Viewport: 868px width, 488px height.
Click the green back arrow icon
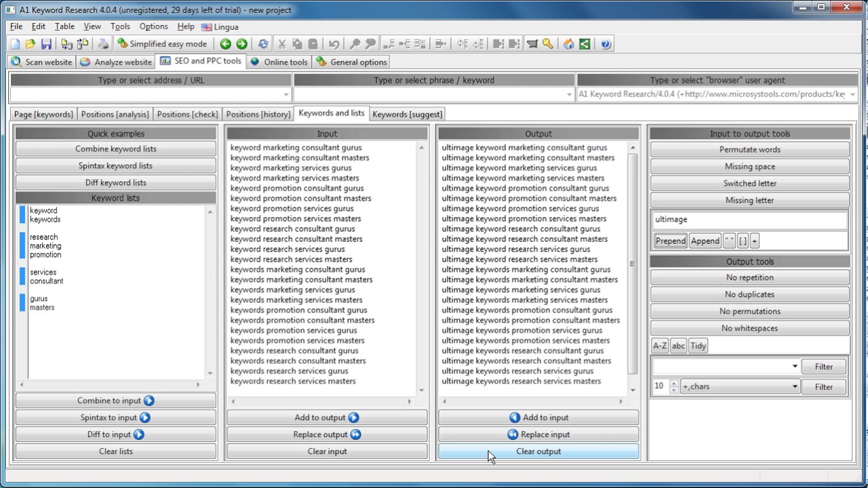coord(226,44)
